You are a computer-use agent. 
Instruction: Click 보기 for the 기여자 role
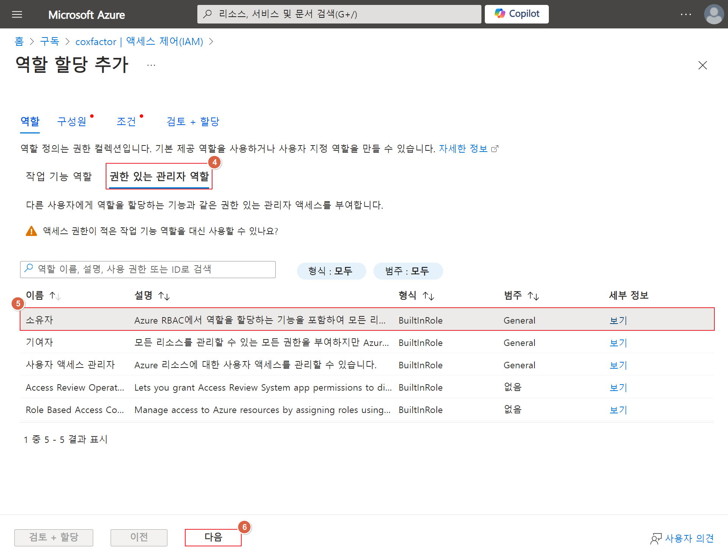click(x=618, y=343)
